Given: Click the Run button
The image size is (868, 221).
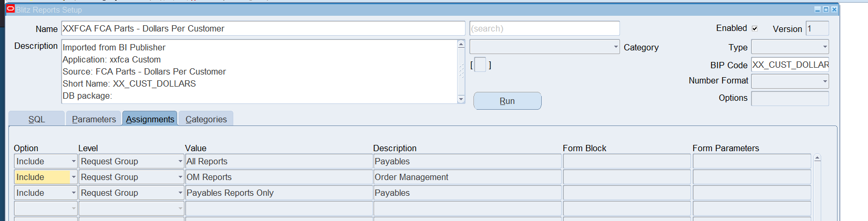Looking at the screenshot, I should pyautogui.click(x=507, y=101).
